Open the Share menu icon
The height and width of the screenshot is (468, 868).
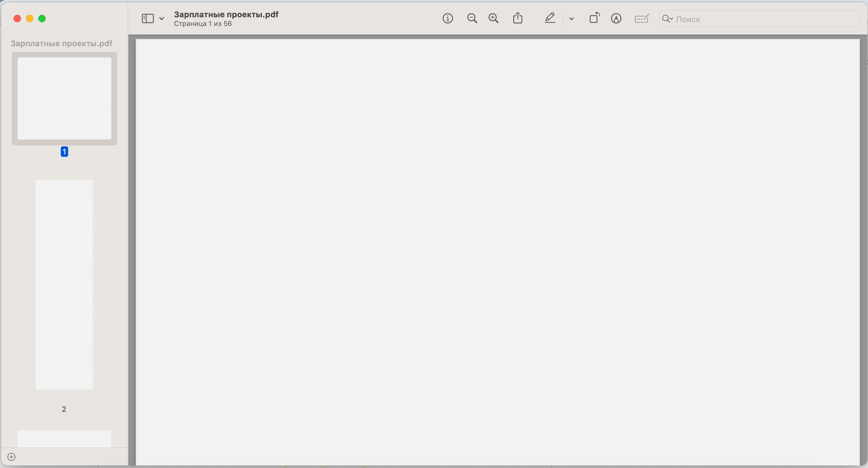click(x=518, y=18)
